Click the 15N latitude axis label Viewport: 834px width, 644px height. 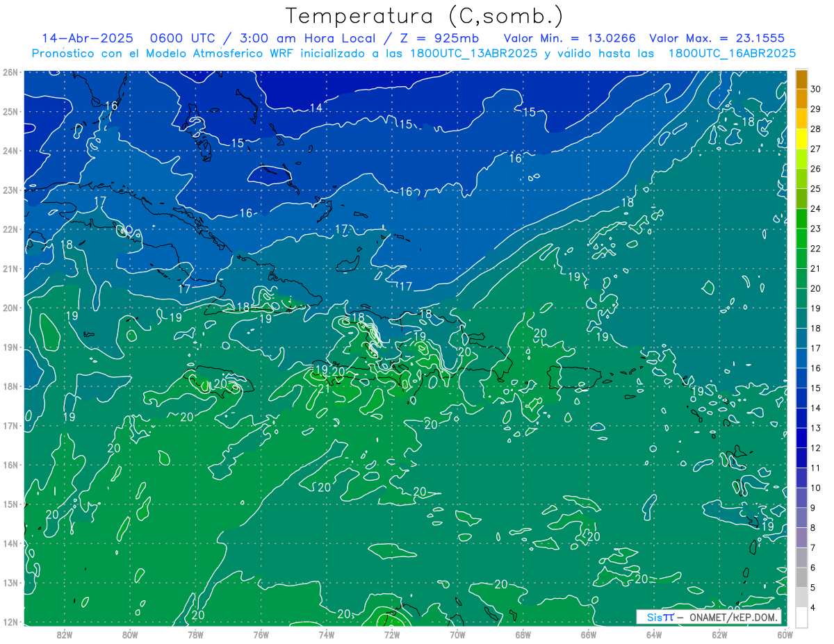point(10,504)
